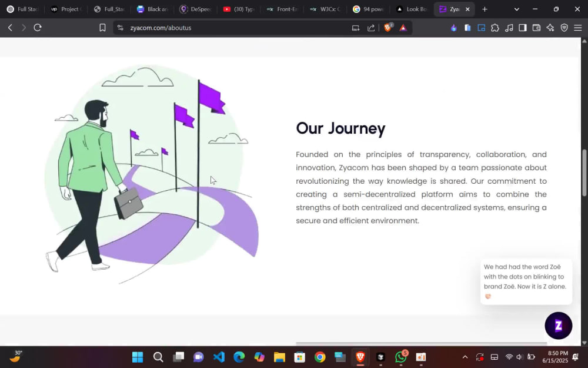588x368 pixels.
Task: Close the active Zyacom tab
Action: tap(467, 9)
